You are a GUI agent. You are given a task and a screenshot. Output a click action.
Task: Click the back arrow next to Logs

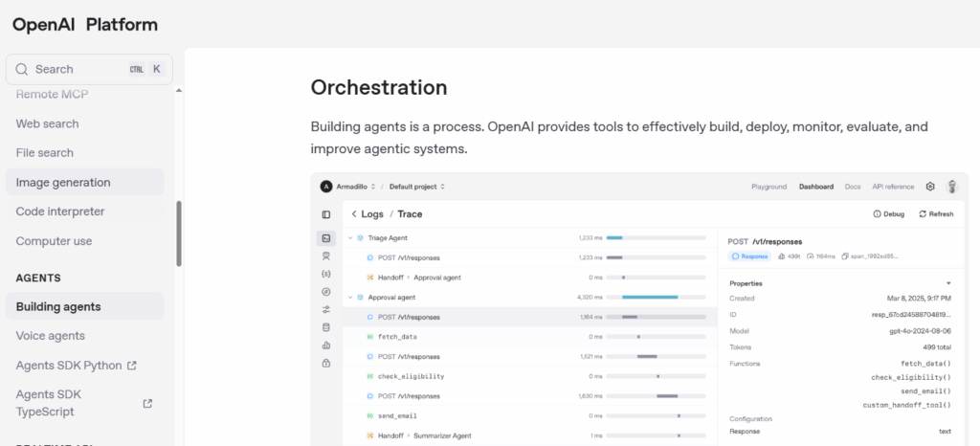pyautogui.click(x=353, y=214)
